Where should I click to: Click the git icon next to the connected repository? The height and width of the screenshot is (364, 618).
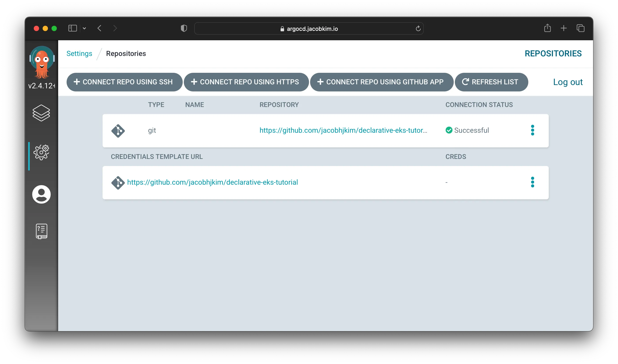[x=118, y=131]
